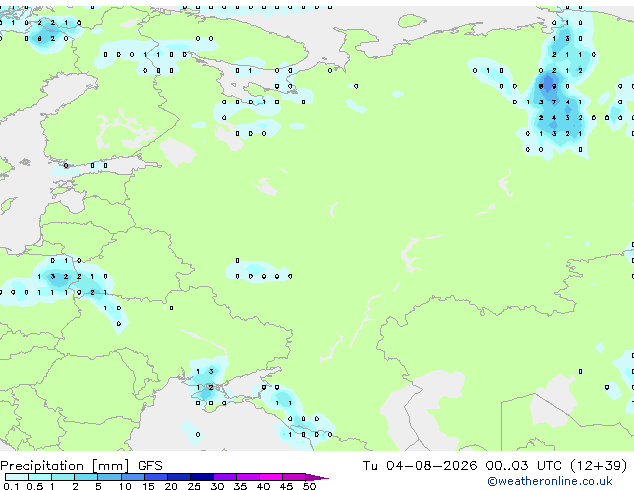Image resolution: width=634 pixels, height=490 pixels.
Task: Click the 'Precipitation [mm] GFS' title text
Action: (81, 466)
